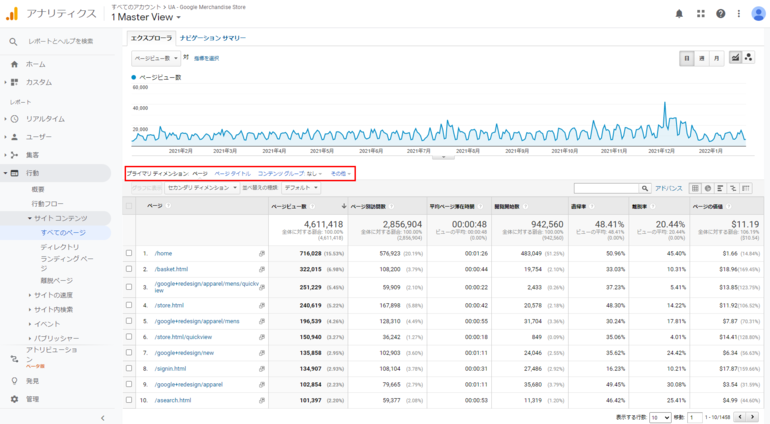Check the checkbox for /home row
Screen dimensions: 770x424
pyautogui.click(x=129, y=254)
